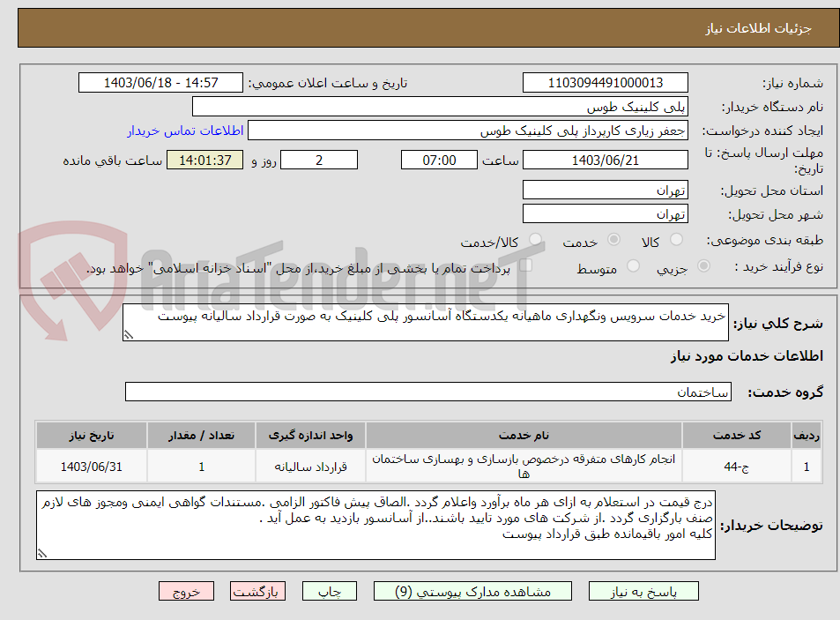Click the remaining time field 14:01:37
840x620 pixels.
(205, 160)
